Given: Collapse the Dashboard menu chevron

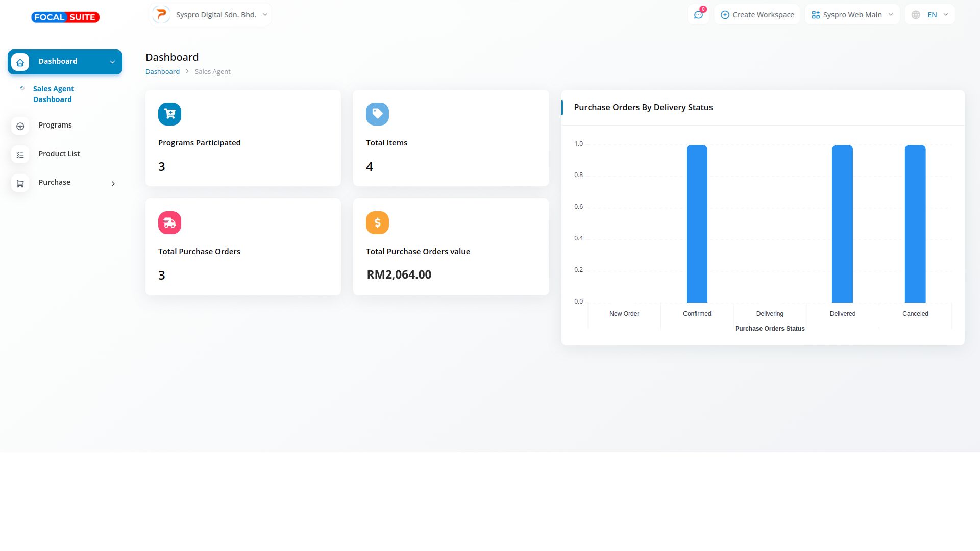Looking at the screenshot, I should click(x=112, y=62).
